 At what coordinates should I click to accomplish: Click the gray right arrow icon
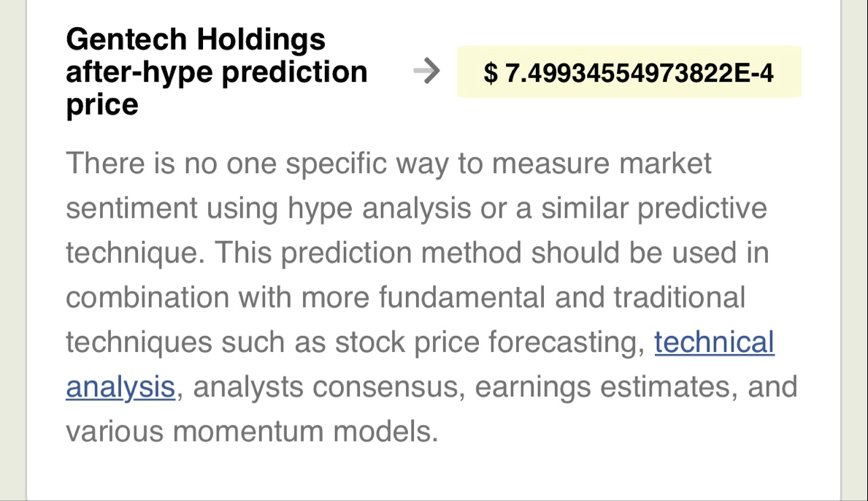coord(426,72)
